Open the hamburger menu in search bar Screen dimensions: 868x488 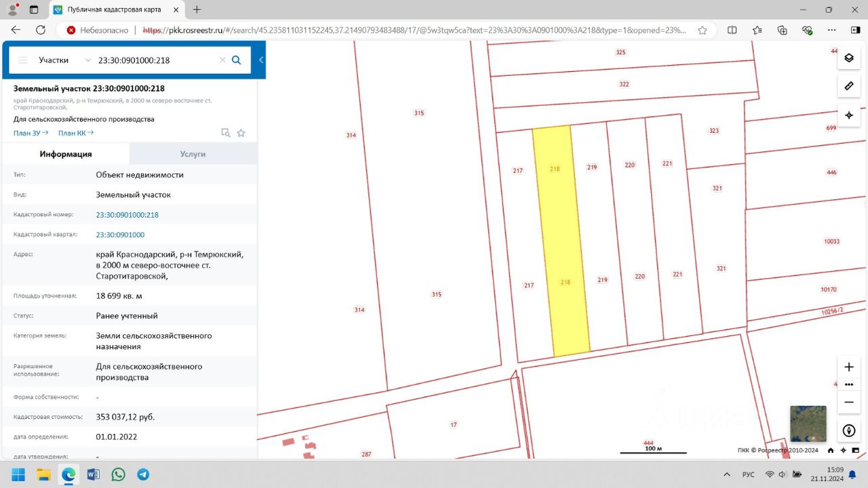22,60
